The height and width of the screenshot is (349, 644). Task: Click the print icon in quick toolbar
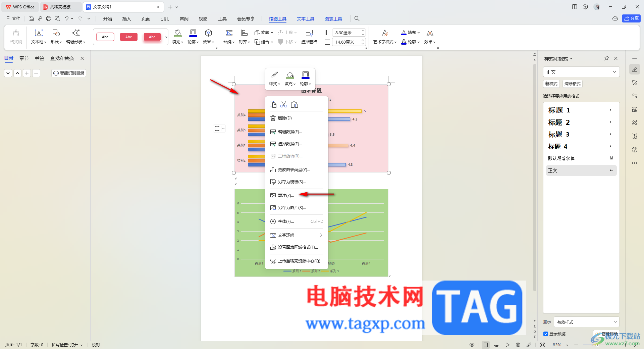coord(49,18)
